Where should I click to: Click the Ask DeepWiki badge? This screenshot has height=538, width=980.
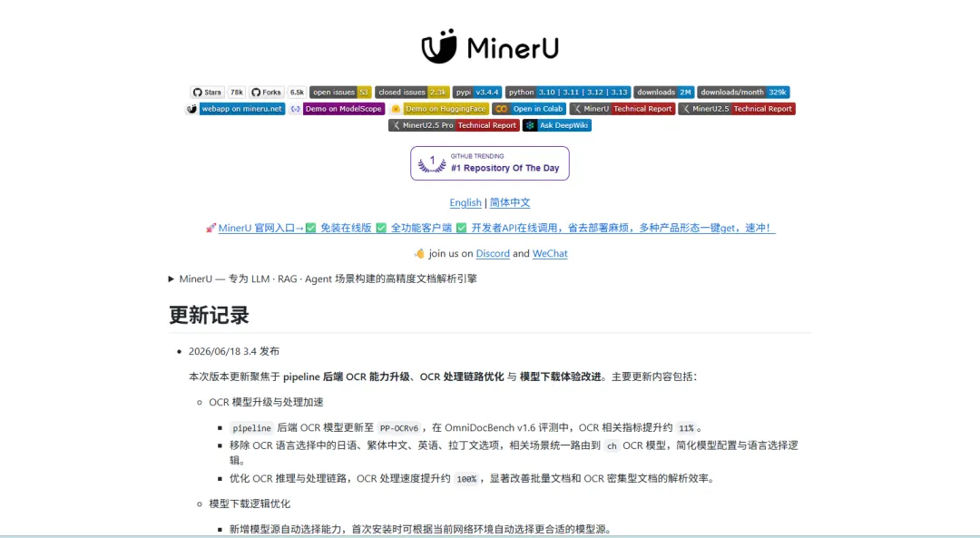point(557,125)
